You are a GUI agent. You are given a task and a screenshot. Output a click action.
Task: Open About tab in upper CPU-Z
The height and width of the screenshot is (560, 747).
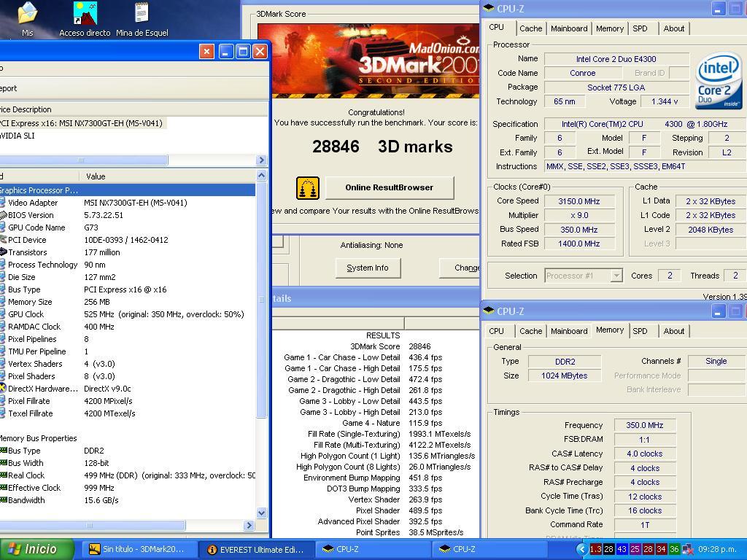tap(673, 28)
